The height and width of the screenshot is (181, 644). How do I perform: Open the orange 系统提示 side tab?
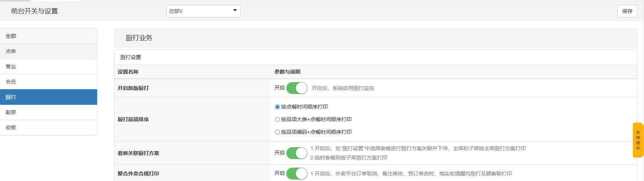[x=638, y=140]
